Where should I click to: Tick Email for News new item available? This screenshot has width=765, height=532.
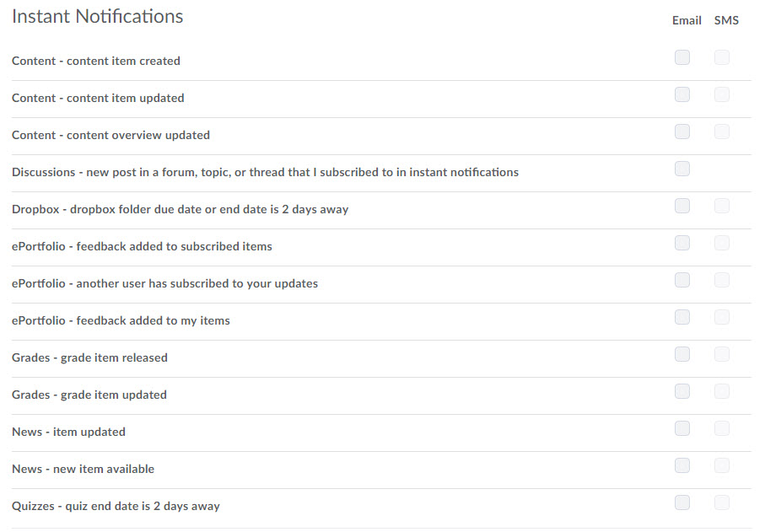click(x=682, y=465)
